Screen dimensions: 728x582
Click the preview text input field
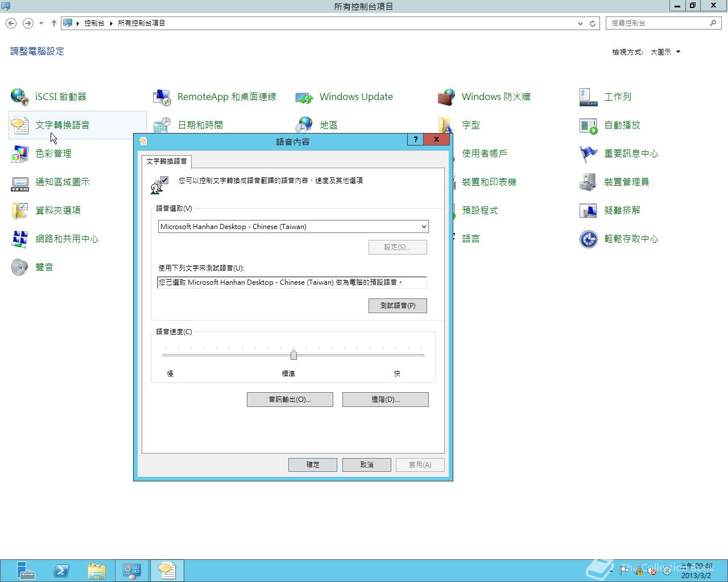click(x=292, y=282)
